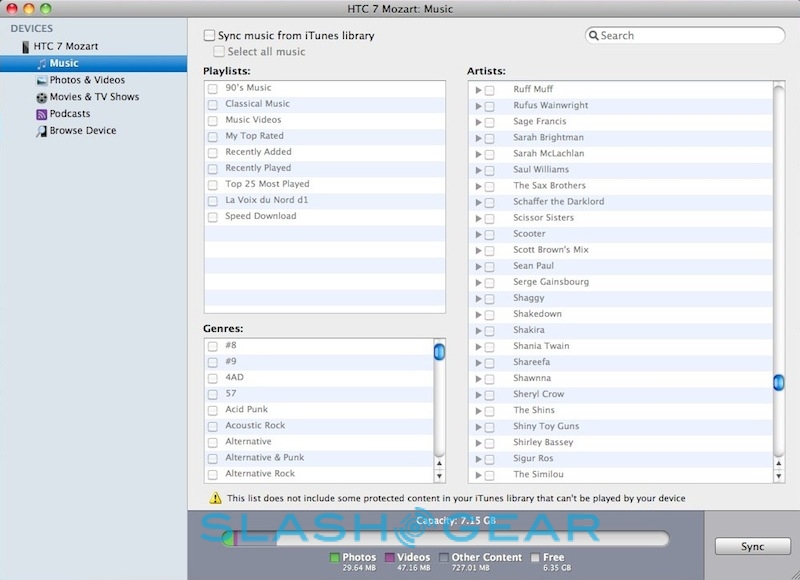Expand the Sigur Ros artist row
Screen dimensions: 800x580
click(x=479, y=458)
